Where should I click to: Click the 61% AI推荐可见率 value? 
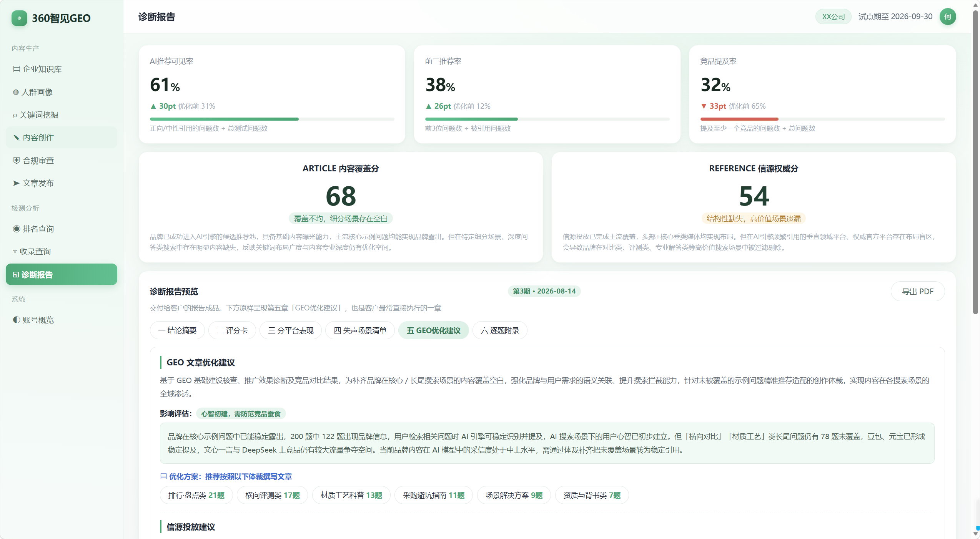(165, 85)
